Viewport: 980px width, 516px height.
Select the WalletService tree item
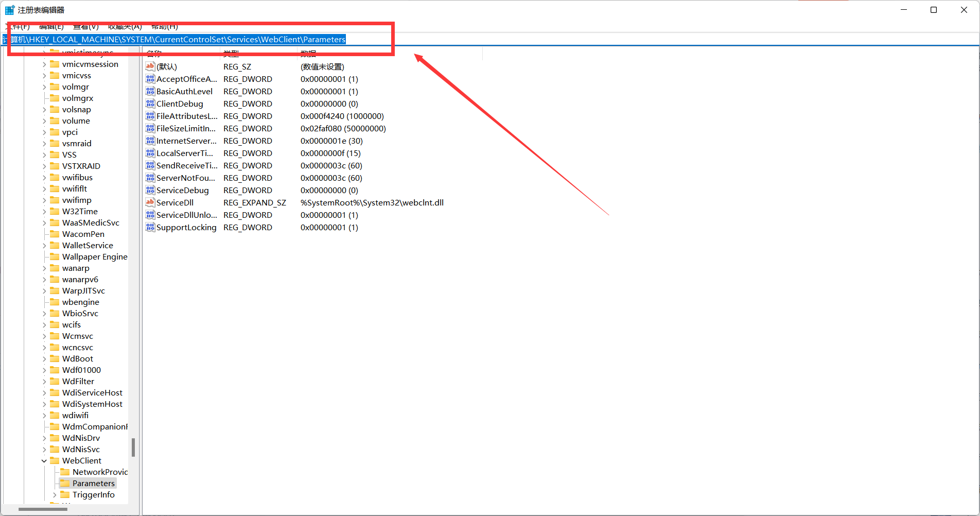pos(87,245)
